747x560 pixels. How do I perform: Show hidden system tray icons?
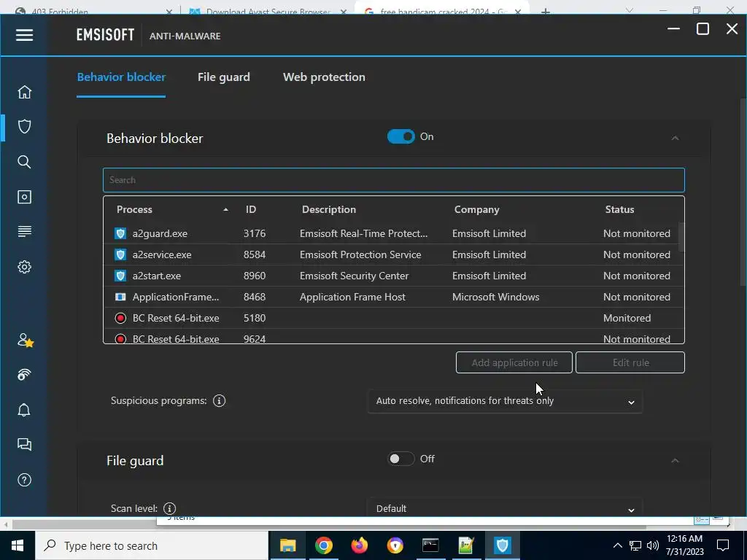pyautogui.click(x=617, y=545)
